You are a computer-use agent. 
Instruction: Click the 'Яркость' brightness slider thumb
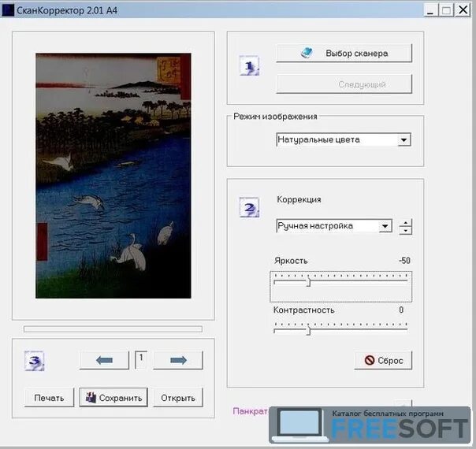(308, 282)
